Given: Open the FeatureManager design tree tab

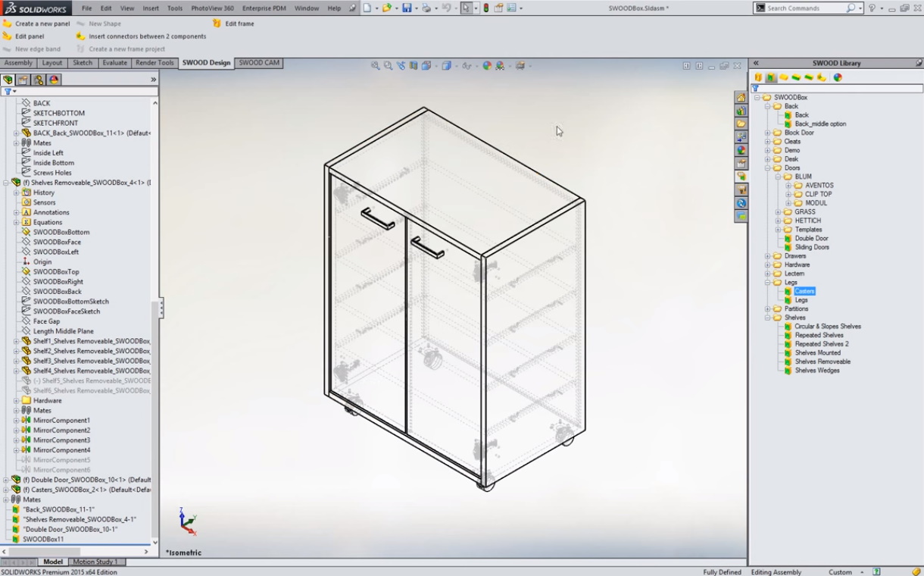Looking at the screenshot, I should click(8, 80).
